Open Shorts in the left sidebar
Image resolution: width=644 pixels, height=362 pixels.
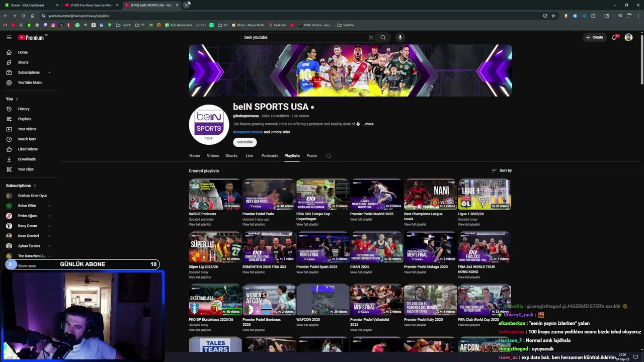(x=23, y=62)
